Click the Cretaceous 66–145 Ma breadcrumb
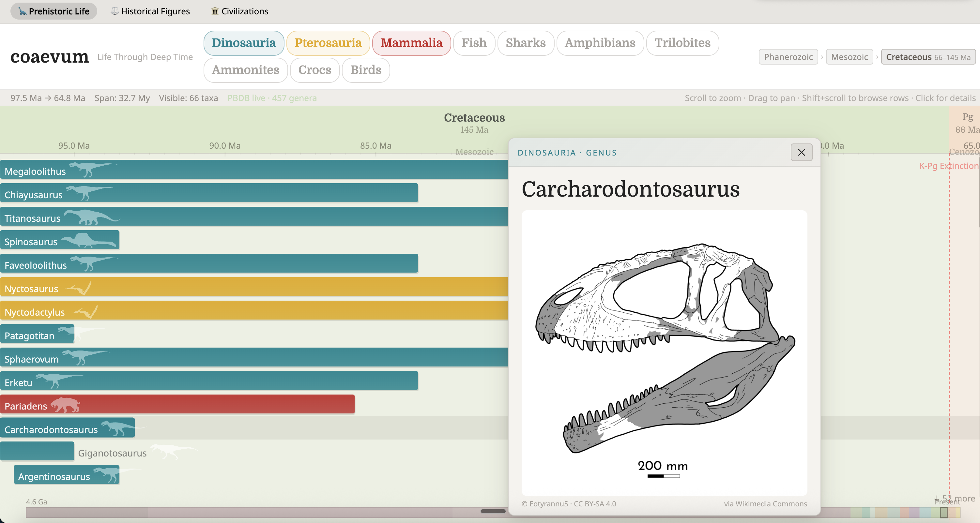 (x=928, y=57)
